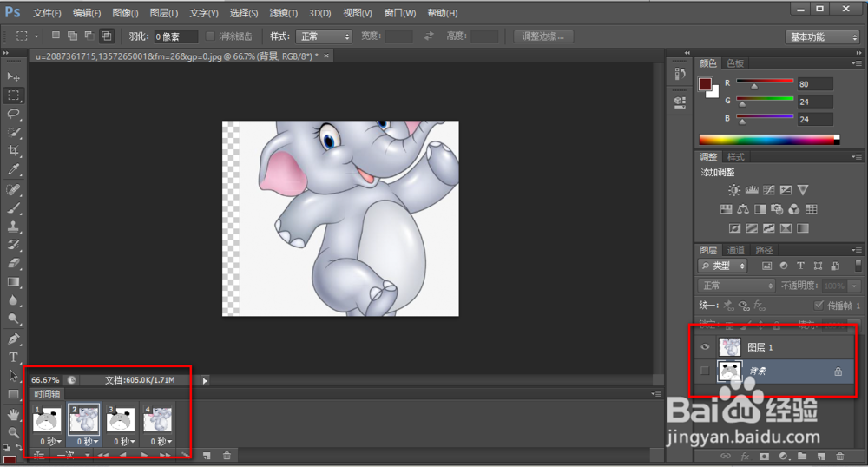868x467 pixels.
Task: Choose the new selection mode button
Action: point(56,36)
